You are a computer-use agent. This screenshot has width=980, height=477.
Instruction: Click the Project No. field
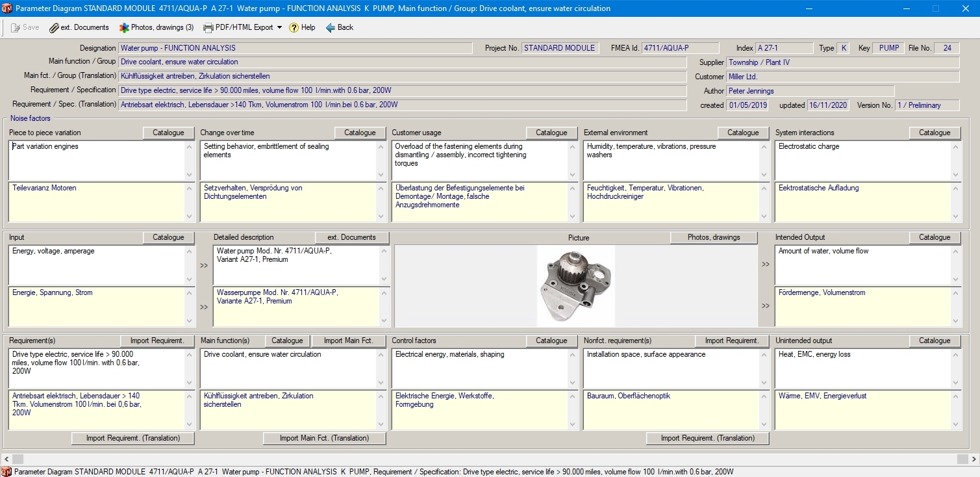pyautogui.click(x=559, y=48)
